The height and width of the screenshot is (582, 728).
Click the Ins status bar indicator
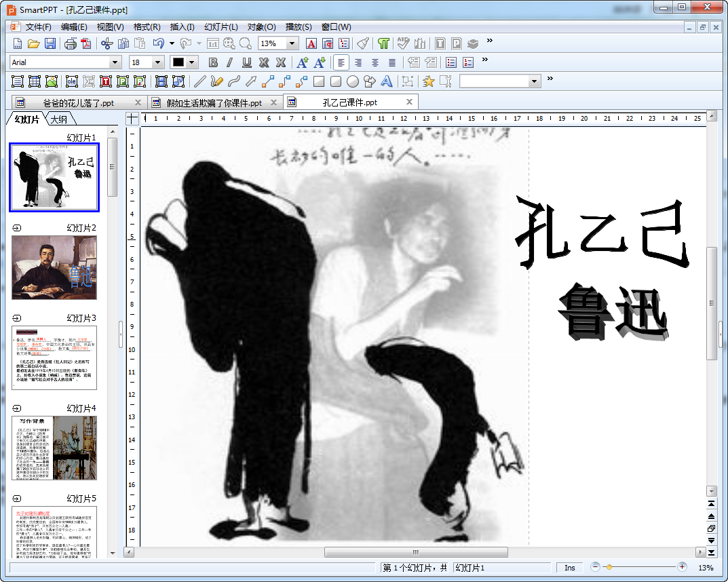click(x=570, y=568)
